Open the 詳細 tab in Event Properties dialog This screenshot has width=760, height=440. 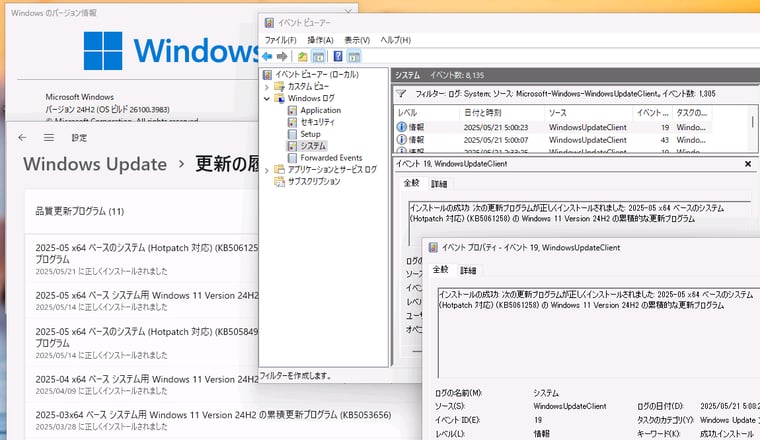468,270
